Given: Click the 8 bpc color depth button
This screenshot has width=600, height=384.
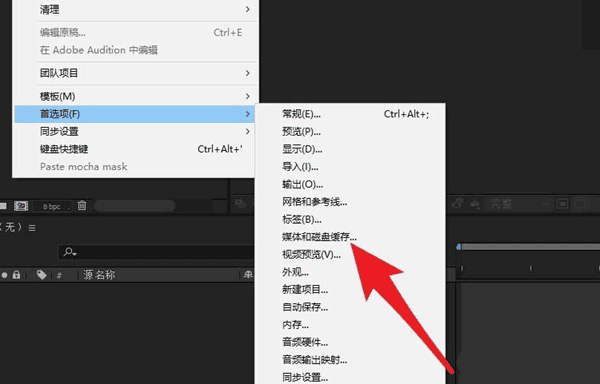Looking at the screenshot, I should [53, 207].
